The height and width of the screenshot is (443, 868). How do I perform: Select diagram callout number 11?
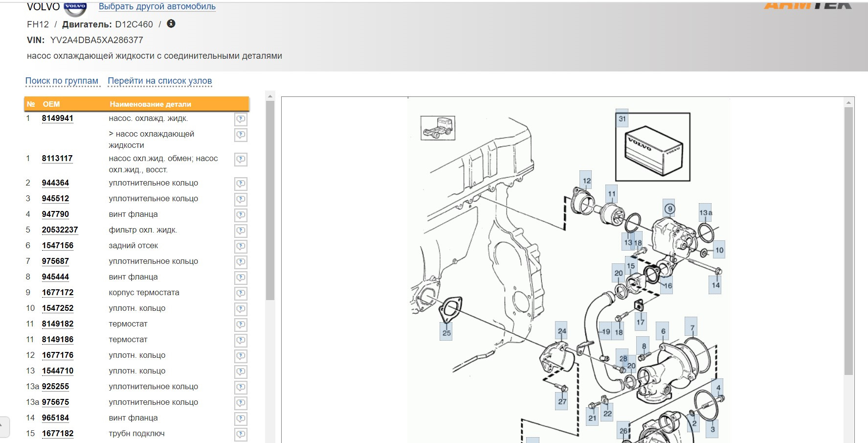(x=611, y=194)
